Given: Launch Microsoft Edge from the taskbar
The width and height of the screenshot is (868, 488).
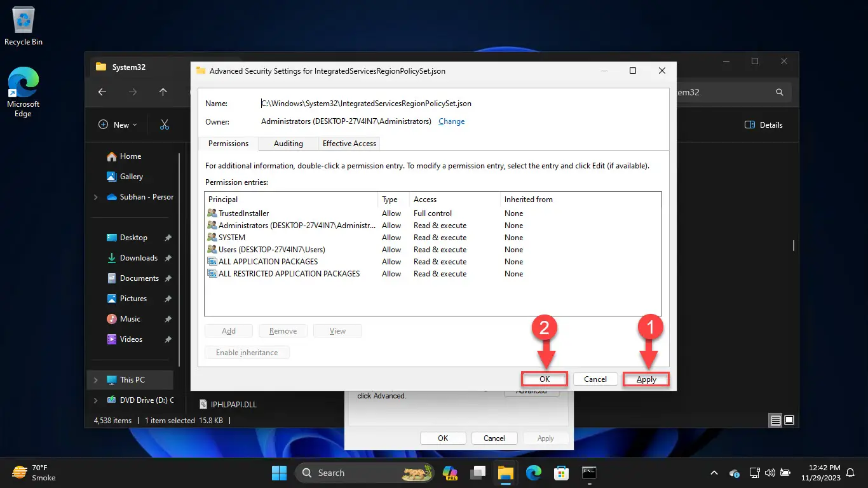Looking at the screenshot, I should coord(534,473).
